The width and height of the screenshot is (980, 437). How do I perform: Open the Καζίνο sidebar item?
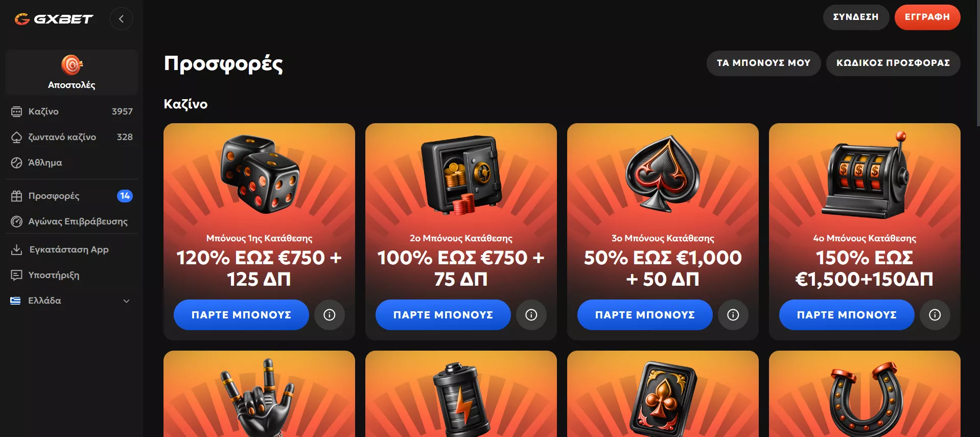[x=72, y=111]
